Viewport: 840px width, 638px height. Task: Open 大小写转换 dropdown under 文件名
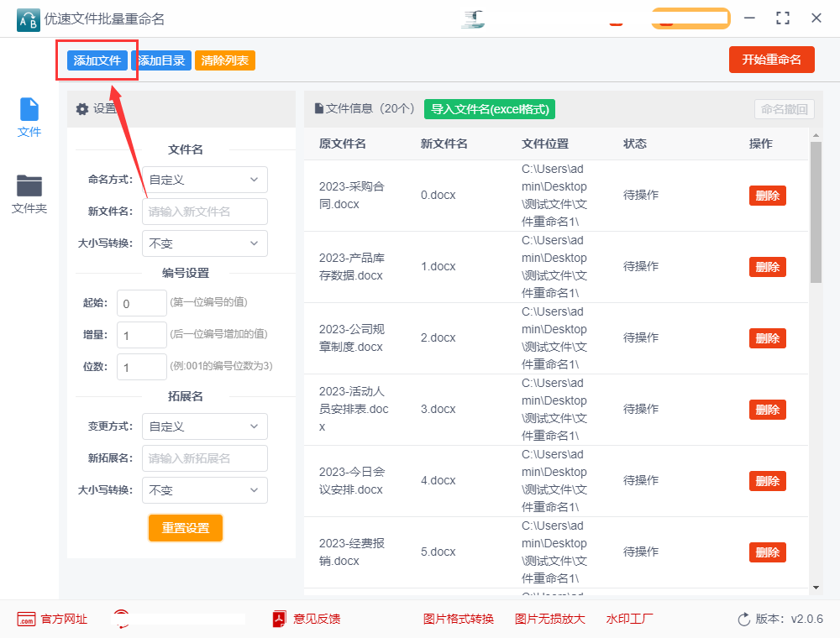coord(205,243)
